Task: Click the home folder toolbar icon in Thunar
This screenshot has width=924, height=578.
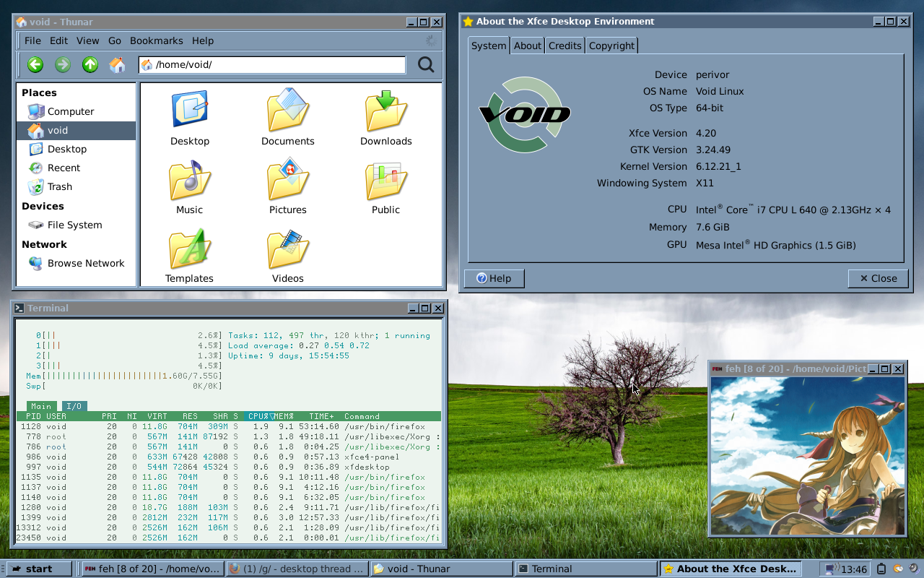Action: click(118, 65)
